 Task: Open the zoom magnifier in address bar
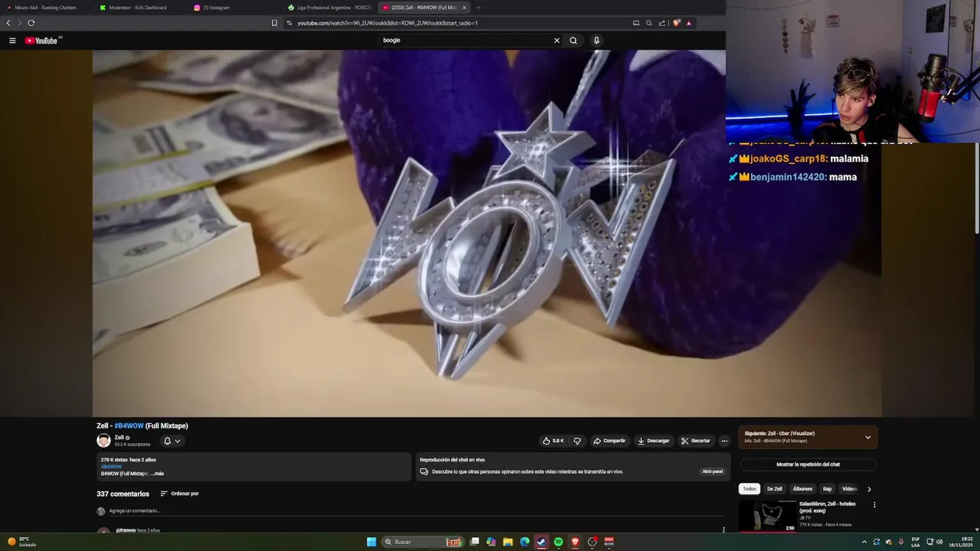click(649, 23)
